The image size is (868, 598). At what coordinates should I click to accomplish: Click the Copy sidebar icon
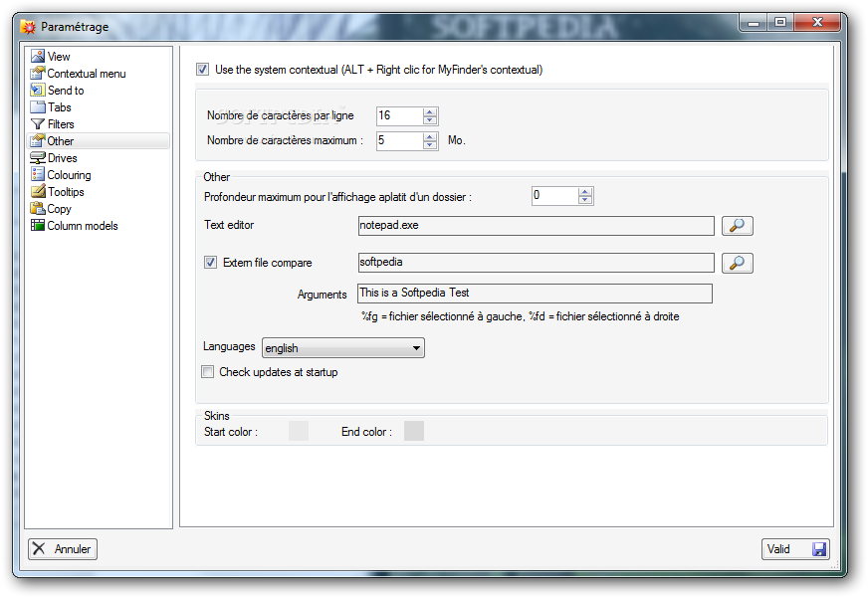pyautogui.click(x=38, y=209)
